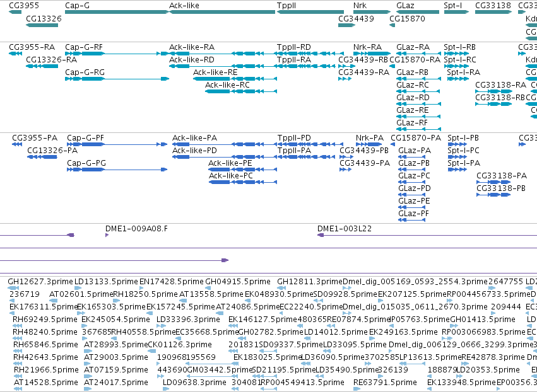Click EST 'GH04915.5prime'
Screen dimensions: 537x392
pos(238,282)
